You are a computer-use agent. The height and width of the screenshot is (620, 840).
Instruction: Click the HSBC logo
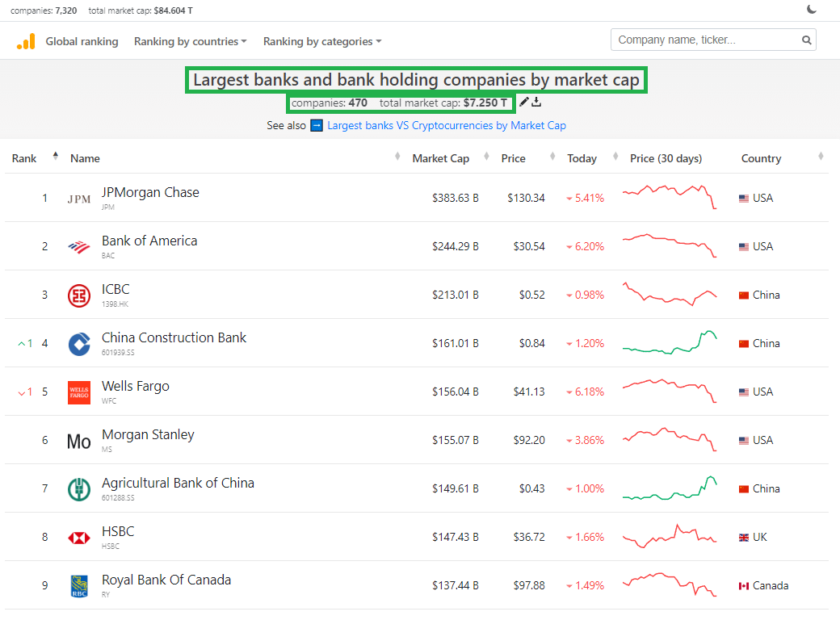(79, 538)
